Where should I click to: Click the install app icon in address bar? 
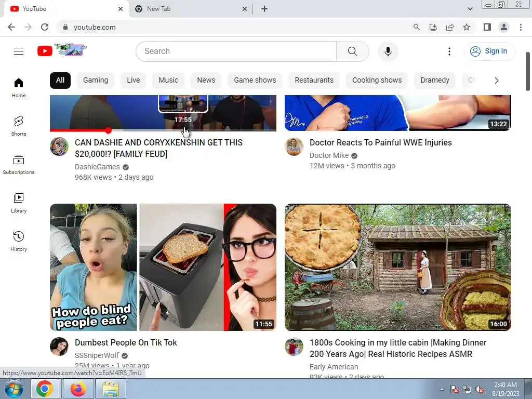coord(433,27)
